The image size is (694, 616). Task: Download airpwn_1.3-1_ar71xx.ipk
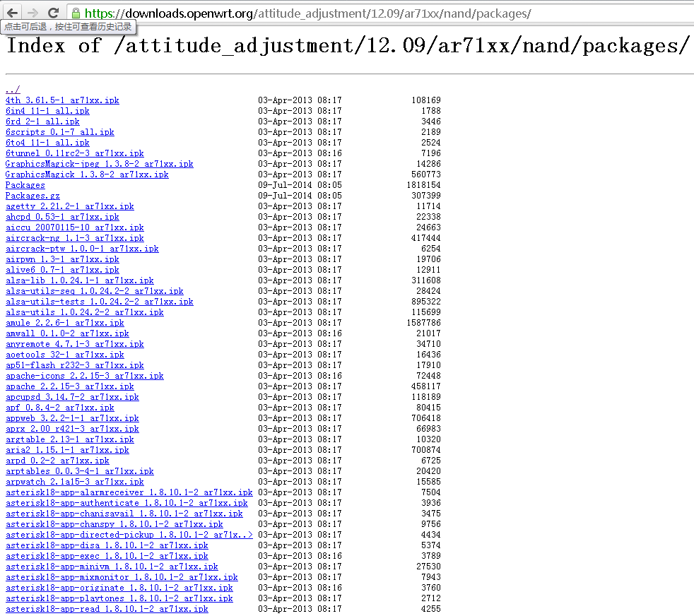pos(62,259)
